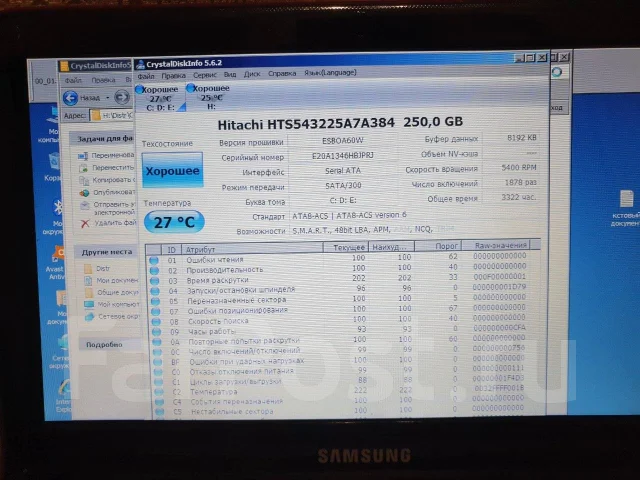This screenshot has width=640, height=480.
Task: Click status dot of attribute 03 Время раскрутки
Action: 154,281
